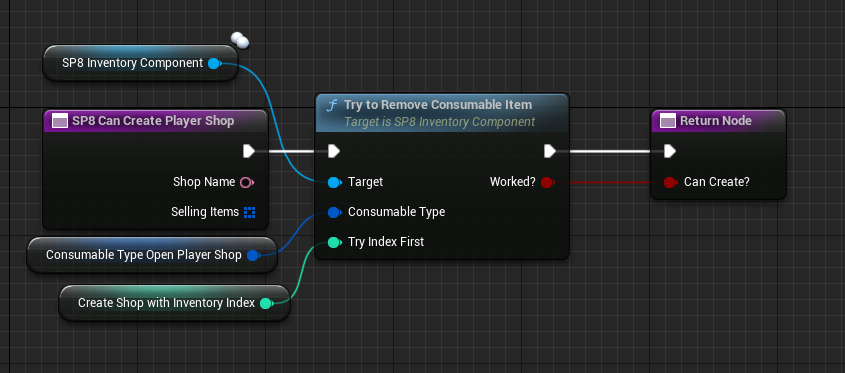Click the replicated-variable spheres icon above the node
845x373 pixels.
[240, 40]
